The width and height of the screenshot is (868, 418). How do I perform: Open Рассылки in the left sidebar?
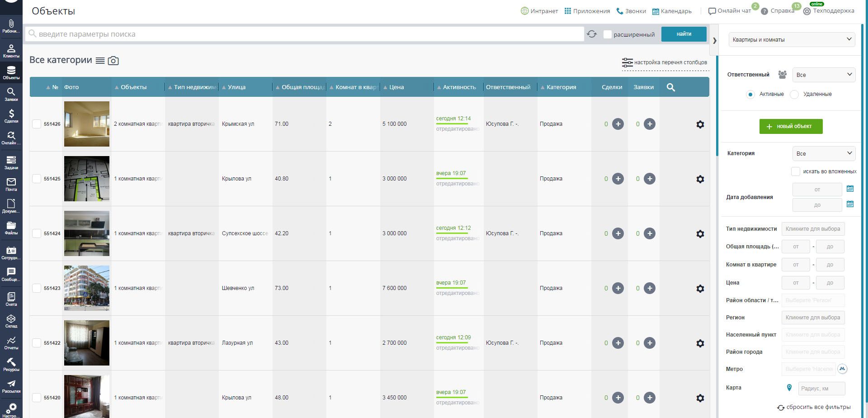(11, 386)
